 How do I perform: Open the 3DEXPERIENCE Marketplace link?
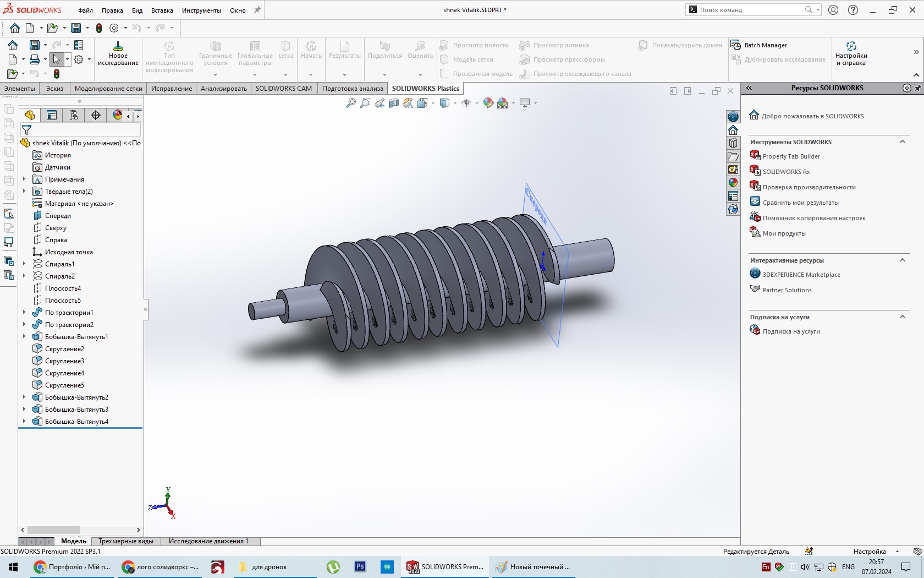(801, 275)
